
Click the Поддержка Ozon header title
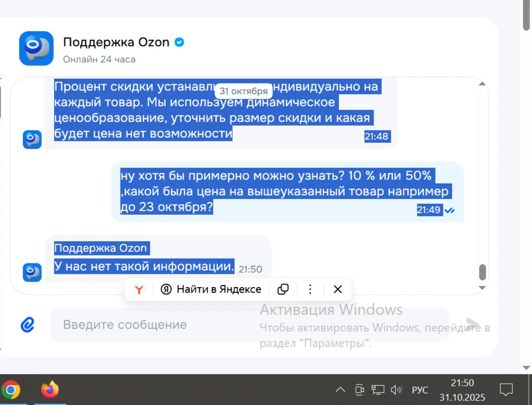pyautogui.click(x=116, y=42)
